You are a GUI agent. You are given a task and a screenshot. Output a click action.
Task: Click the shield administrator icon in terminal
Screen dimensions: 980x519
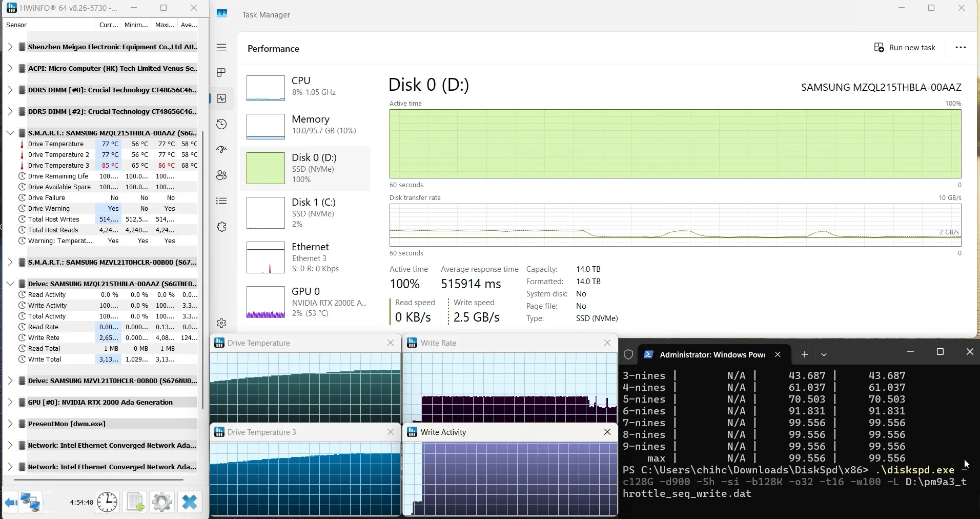(628, 354)
